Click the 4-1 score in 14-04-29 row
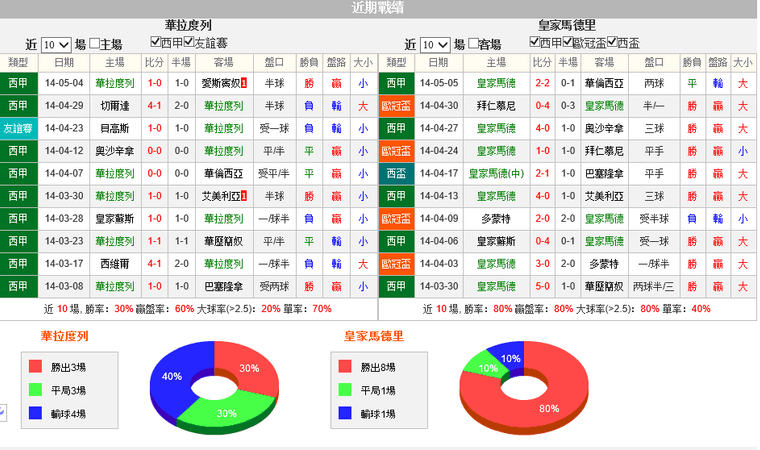This screenshot has width=760, height=450. click(155, 106)
